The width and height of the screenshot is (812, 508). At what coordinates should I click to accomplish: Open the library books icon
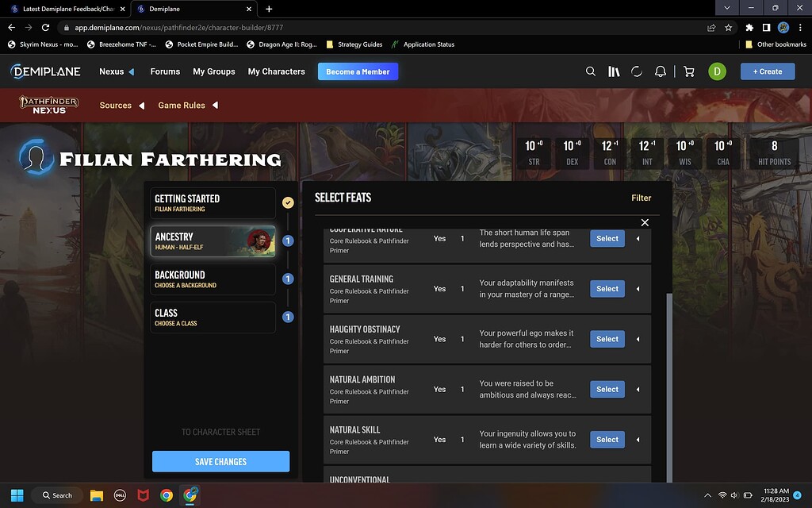click(614, 71)
